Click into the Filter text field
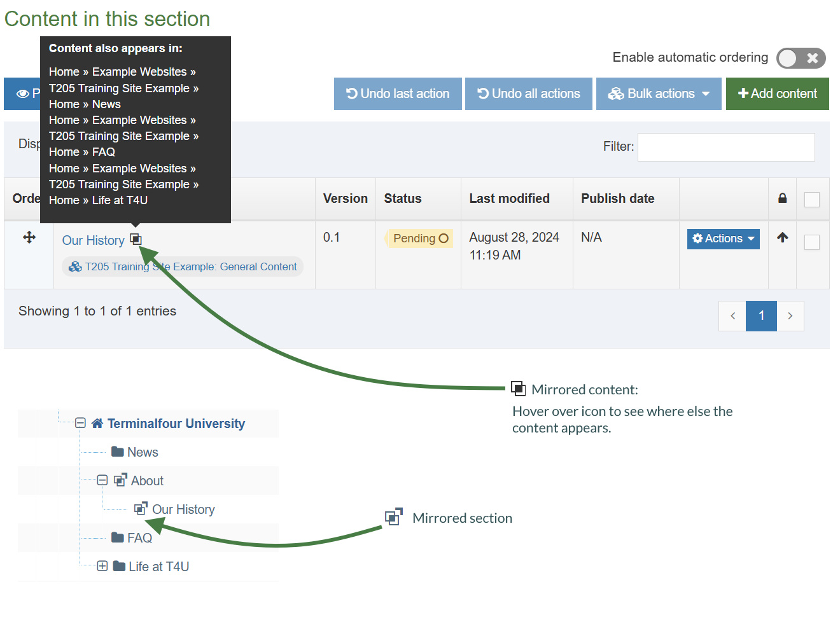 tap(726, 147)
